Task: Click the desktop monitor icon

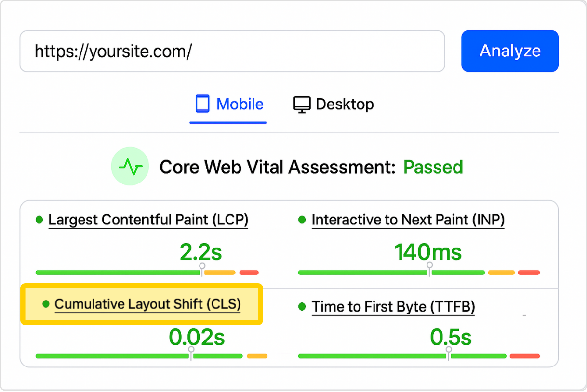Action: click(x=302, y=105)
